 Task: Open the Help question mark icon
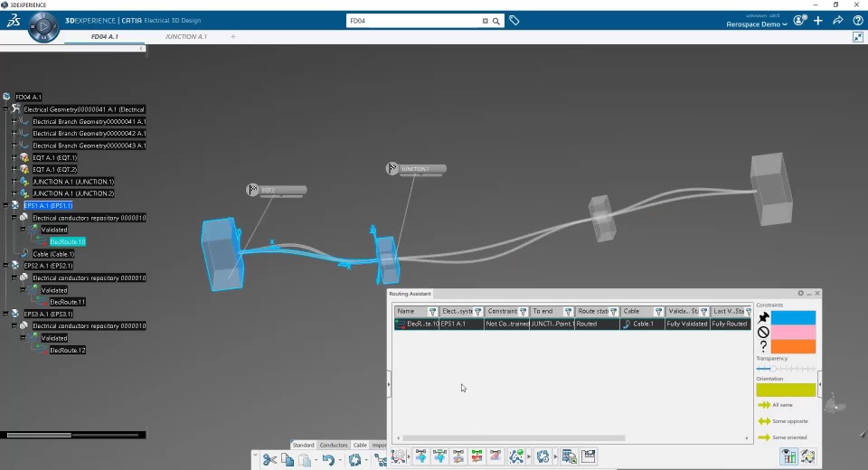click(858, 21)
